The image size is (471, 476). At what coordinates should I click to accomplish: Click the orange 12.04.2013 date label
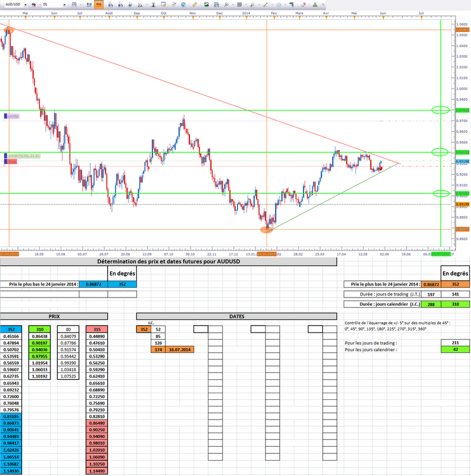[x=9, y=254]
